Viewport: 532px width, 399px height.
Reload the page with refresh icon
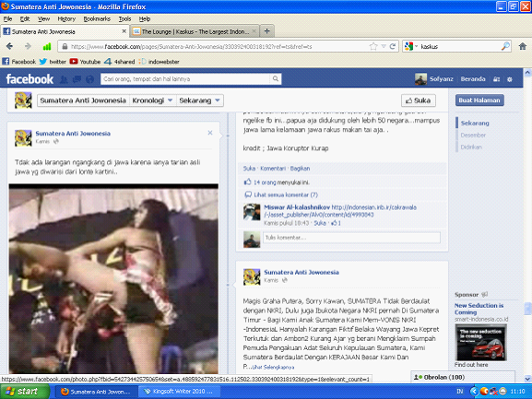point(393,46)
